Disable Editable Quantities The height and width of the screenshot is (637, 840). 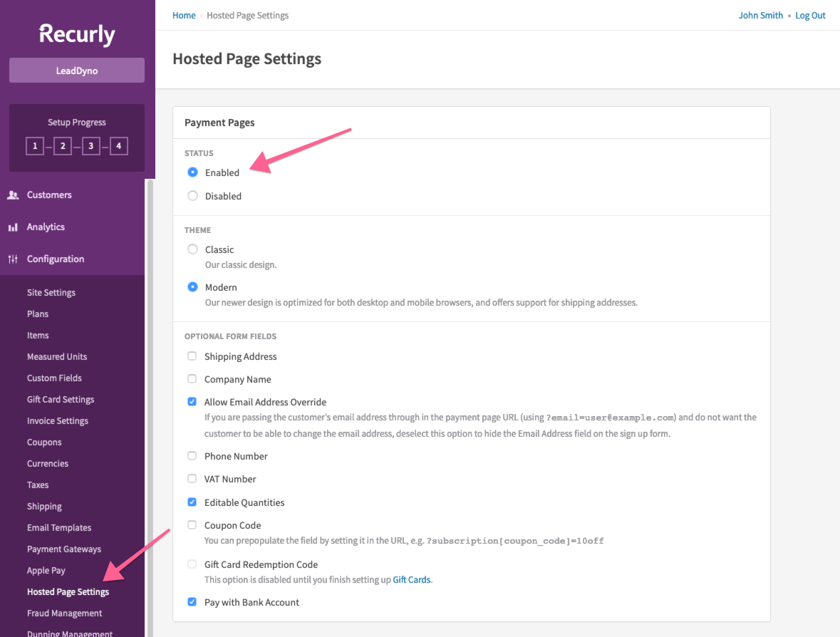coord(192,502)
